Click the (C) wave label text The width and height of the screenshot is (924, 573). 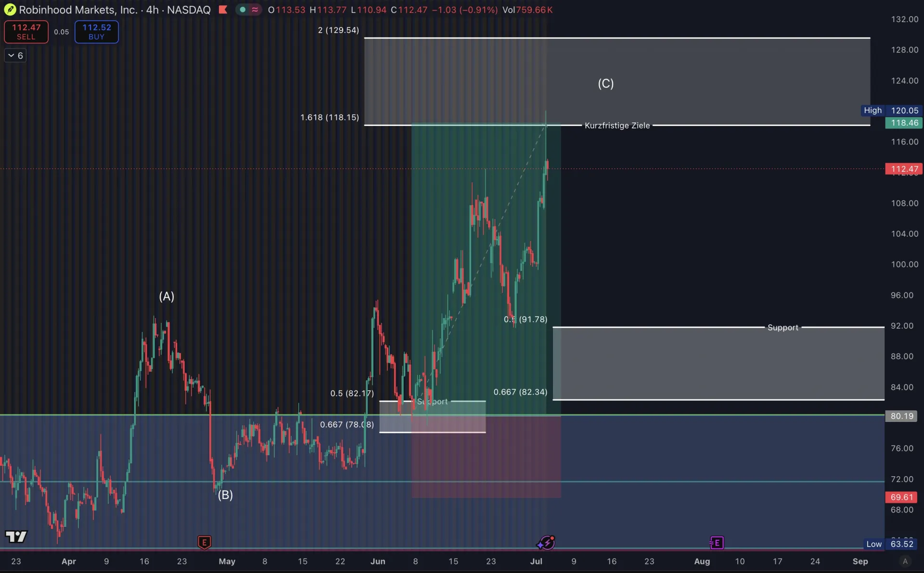(605, 84)
